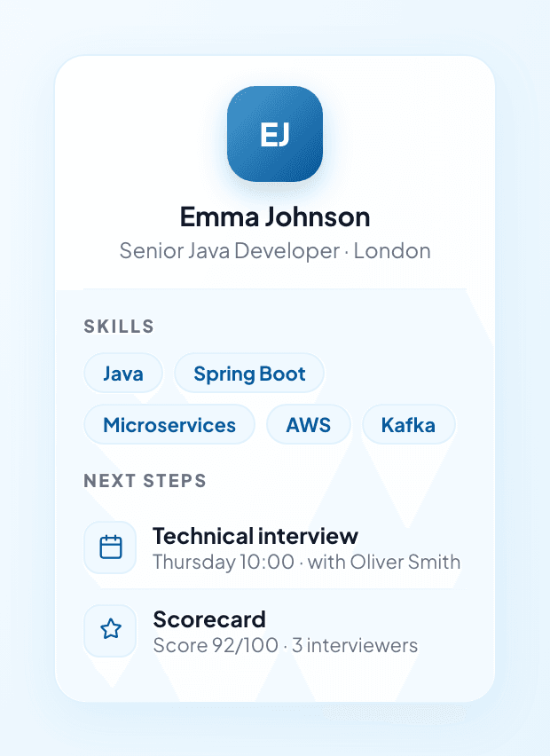
Task: Select the Java skill tag
Action: [x=123, y=374]
